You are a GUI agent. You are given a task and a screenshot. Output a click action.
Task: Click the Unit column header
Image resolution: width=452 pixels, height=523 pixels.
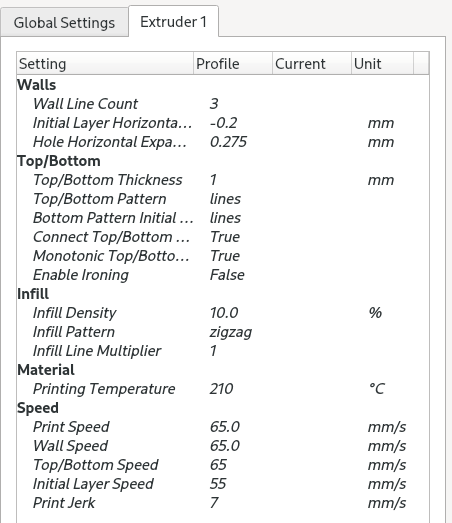382,64
